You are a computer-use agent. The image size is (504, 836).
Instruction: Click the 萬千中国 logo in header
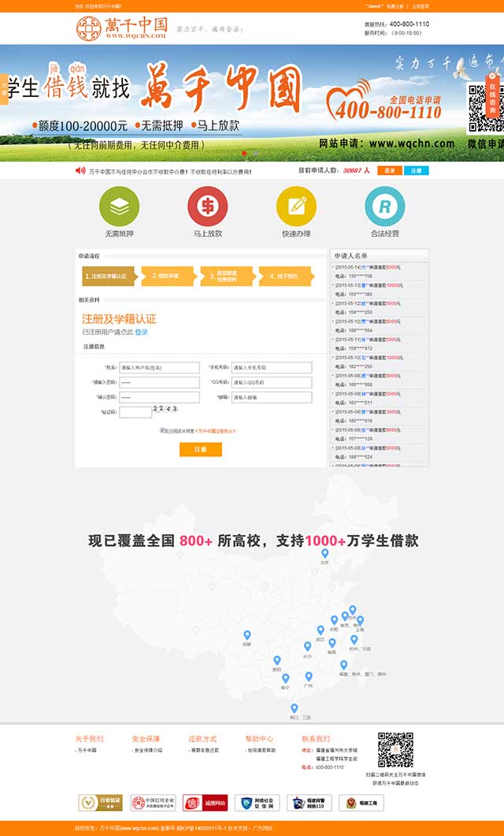[x=122, y=28]
